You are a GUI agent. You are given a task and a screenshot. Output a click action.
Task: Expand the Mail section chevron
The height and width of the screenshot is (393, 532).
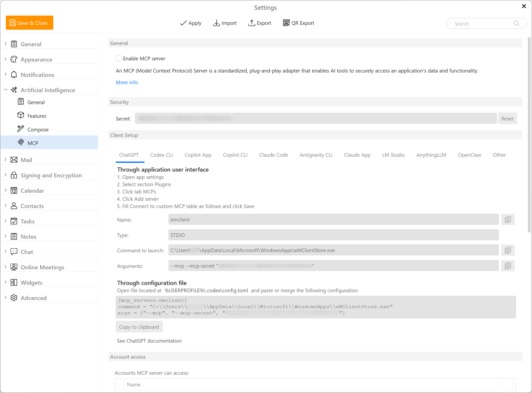point(6,160)
